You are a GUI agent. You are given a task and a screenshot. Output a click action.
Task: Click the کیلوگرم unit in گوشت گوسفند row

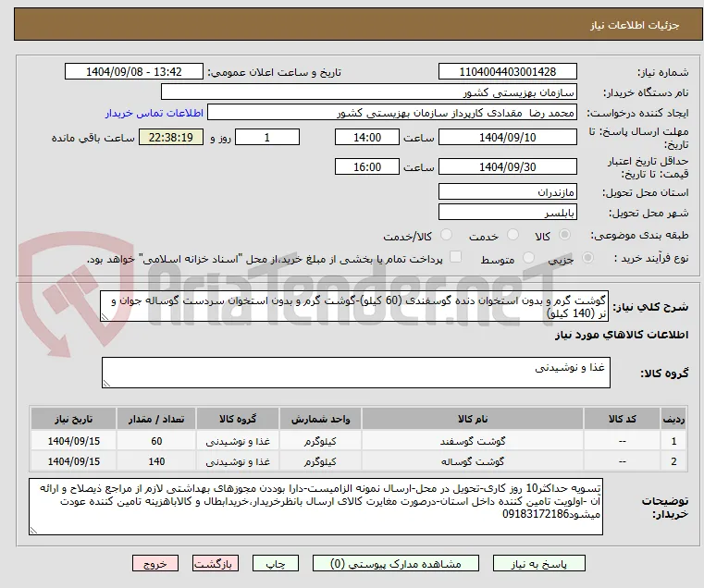(320, 441)
